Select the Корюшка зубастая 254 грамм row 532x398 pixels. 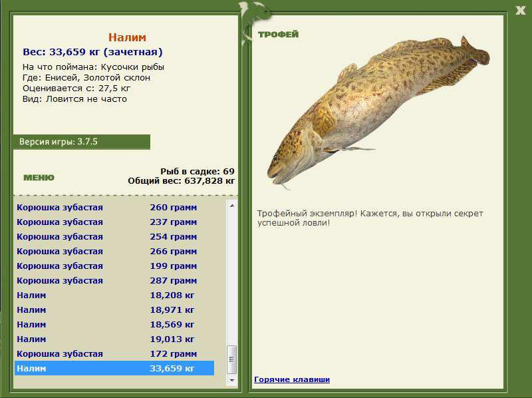[x=114, y=236]
